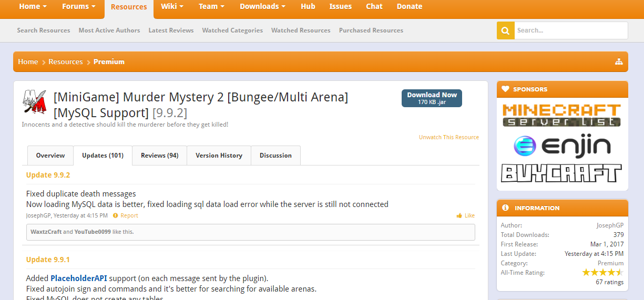Open Search Resources link
Screen dimensions: 644x300
pos(44,30)
